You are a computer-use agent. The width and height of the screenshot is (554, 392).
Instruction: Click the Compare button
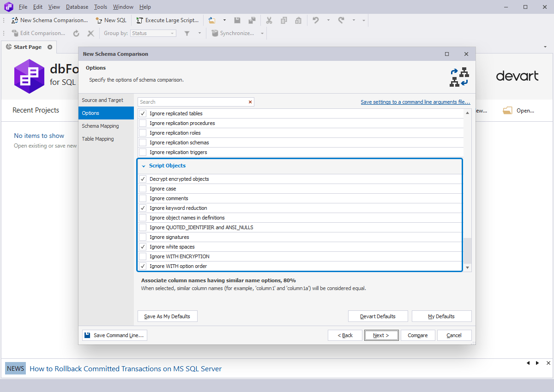pos(418,335)
